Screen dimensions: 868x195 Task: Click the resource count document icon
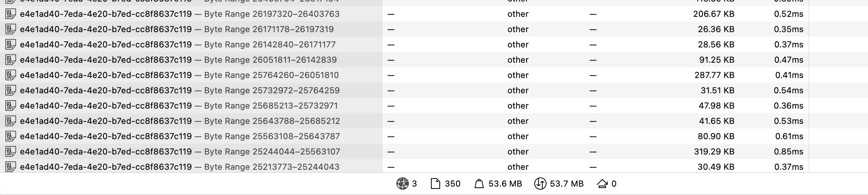coord(435,184)
